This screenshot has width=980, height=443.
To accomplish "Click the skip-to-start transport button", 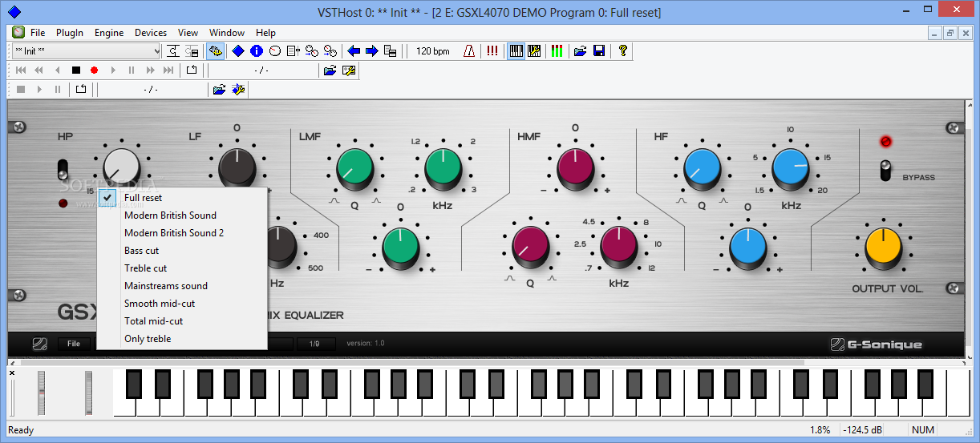I will pyautogui.click(x=21, y=70).
